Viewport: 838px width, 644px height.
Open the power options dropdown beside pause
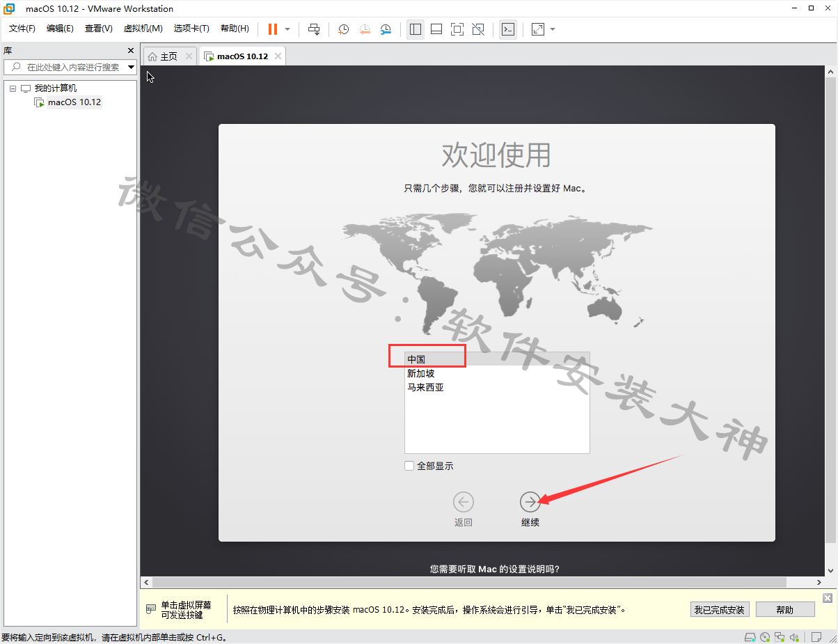pyautogui.click(x=287, y=29)
